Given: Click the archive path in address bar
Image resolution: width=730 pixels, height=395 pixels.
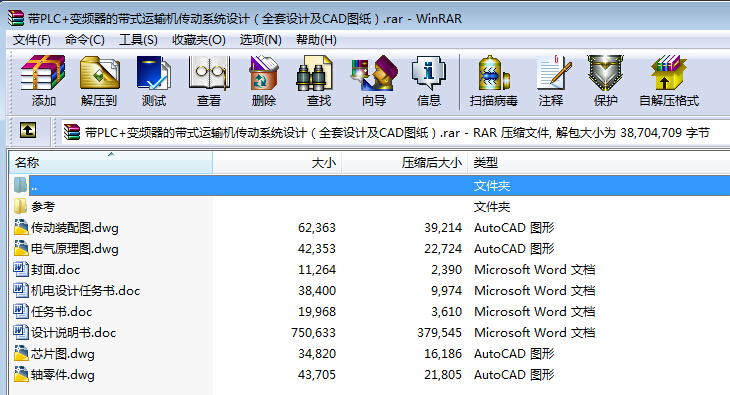Looking at the screenshot, I should (x=397, y=133).
